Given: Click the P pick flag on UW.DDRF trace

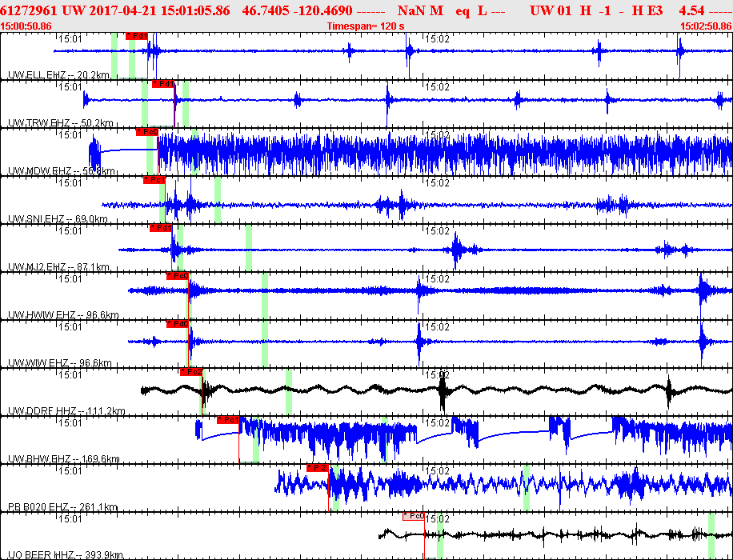Looking at the screenshot, I should click(x=191, y=372).
